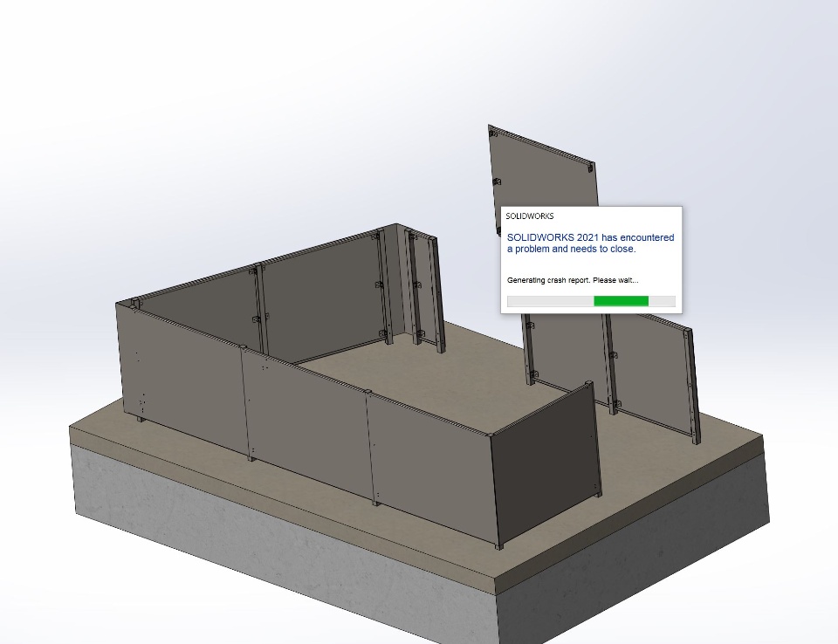Click the green segment of the progress bar
The width and height of the screenshot is (838, 644).
tap(621, 301)
